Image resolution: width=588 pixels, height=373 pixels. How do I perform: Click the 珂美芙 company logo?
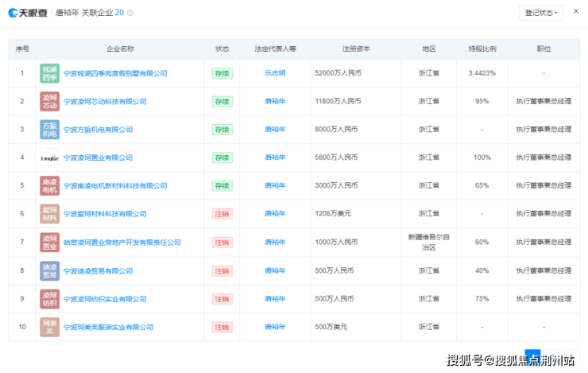click(49, 327)
